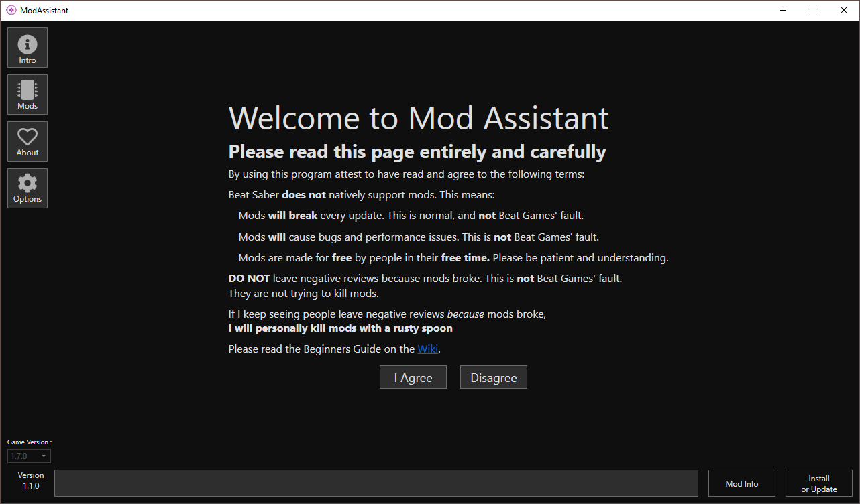Click the Welcome to Mod Assistant heading
The height and width of the screenshot is (504, 860).
pyautogui.click(x=419, y=118)
